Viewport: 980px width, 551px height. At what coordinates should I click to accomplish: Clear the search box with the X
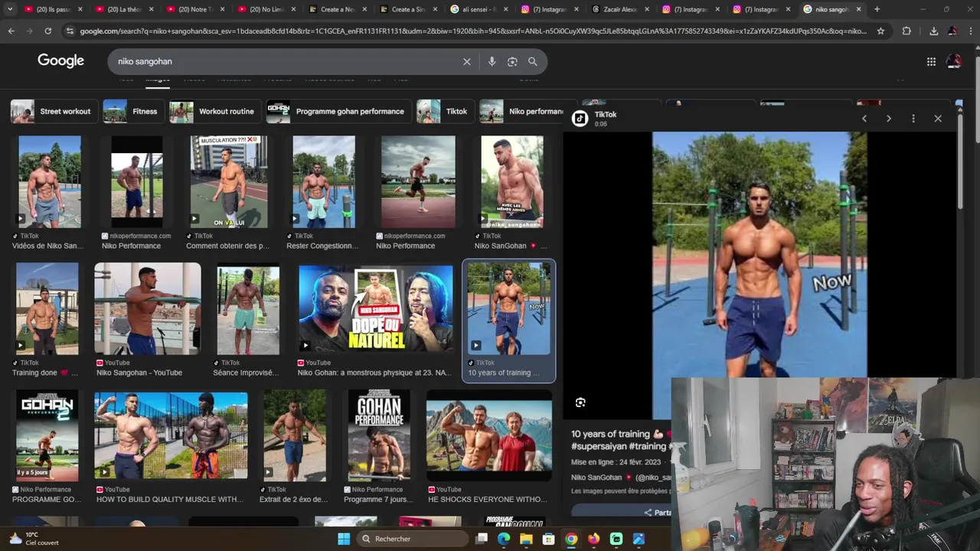pyautogui.click(x=466, y=61)
